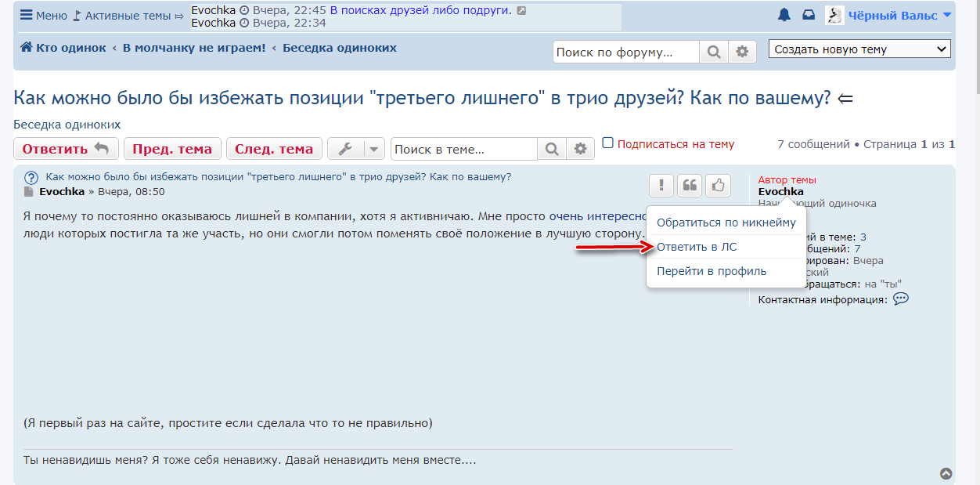Click in-topic search magnifier button
The height and width of the screenshot is (485, 980).
point(552,149)
